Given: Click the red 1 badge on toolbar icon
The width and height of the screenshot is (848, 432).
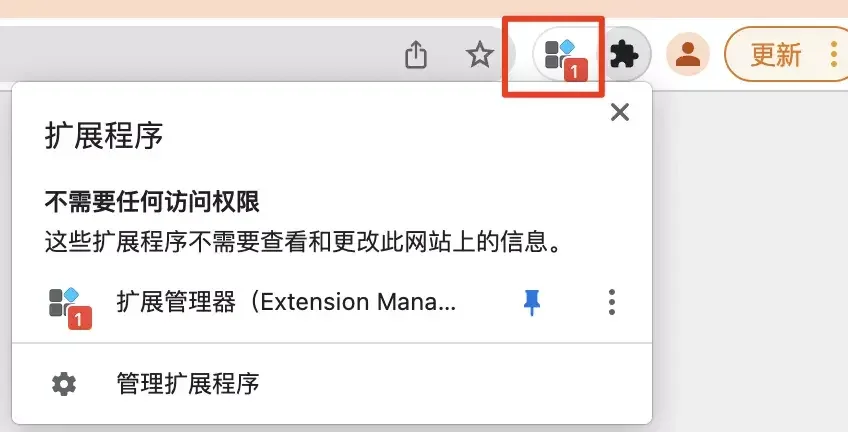Looking at the screenshot, I should [x=575, y=70].
